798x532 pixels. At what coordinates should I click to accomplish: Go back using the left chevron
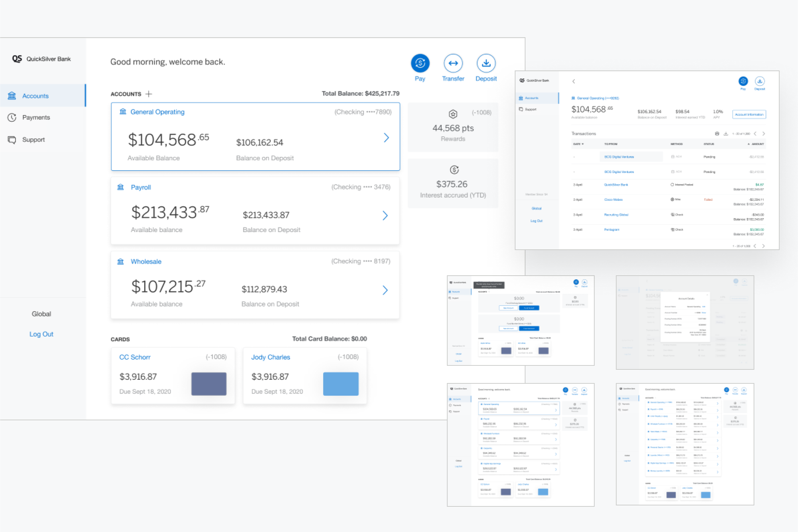(574, 81)
